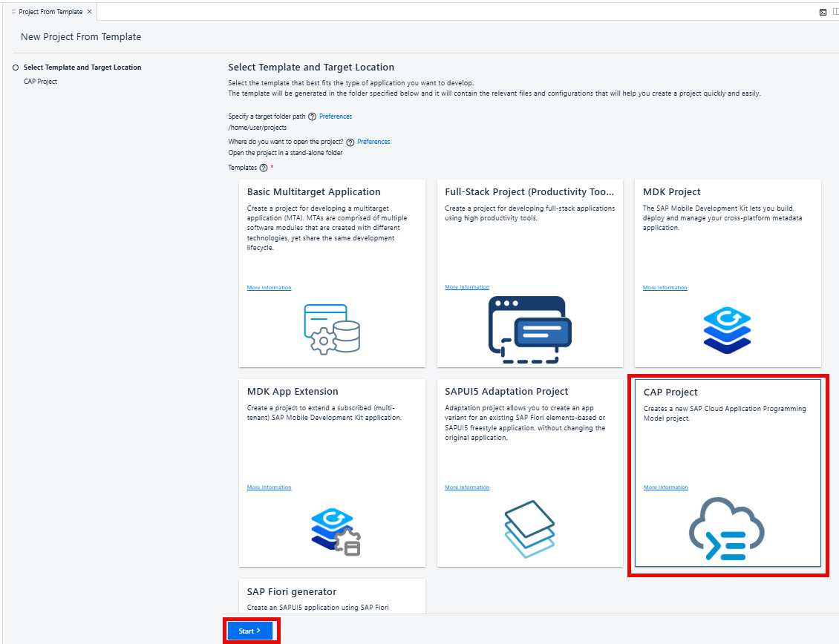Viewport: 839px width, 644px height.
Task: Click the CAP Project description text
Action: point(725,413)
